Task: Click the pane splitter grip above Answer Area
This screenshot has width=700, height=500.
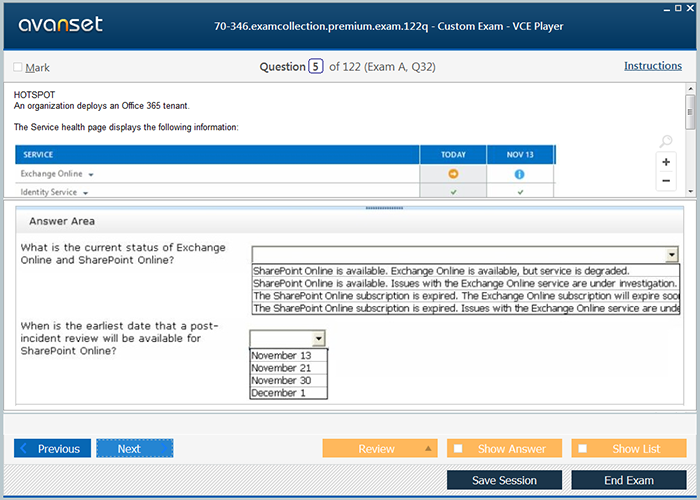Action: click(x=384, y=208)
